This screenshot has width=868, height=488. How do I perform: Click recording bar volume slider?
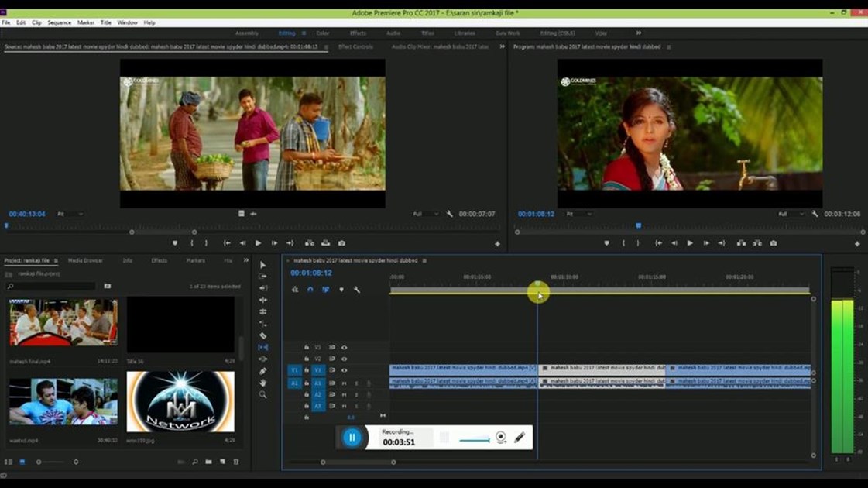pos(475,440)
